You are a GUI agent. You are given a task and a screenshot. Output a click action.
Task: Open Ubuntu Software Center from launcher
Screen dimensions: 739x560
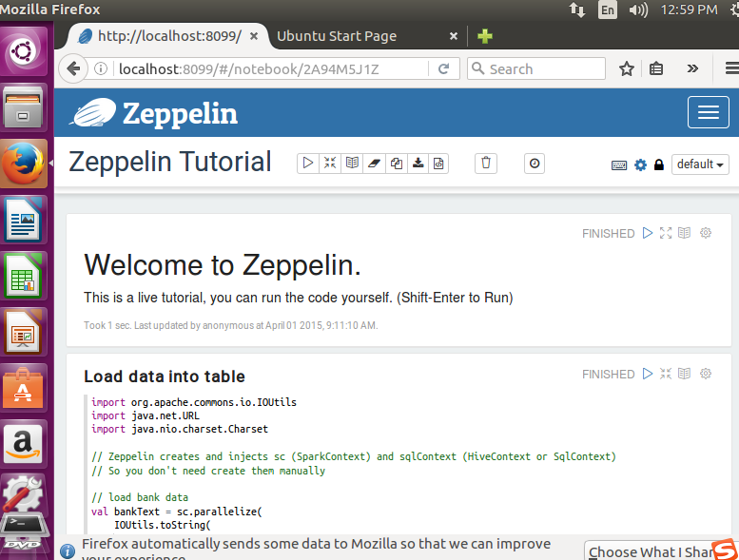24,388
